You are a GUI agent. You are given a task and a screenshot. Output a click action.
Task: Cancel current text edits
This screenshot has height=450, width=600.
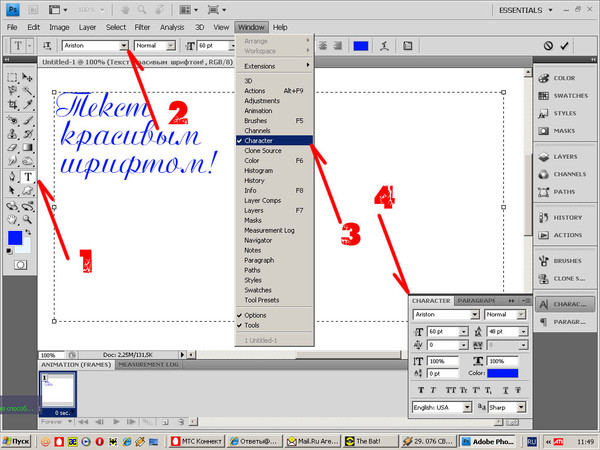point(548,46)
